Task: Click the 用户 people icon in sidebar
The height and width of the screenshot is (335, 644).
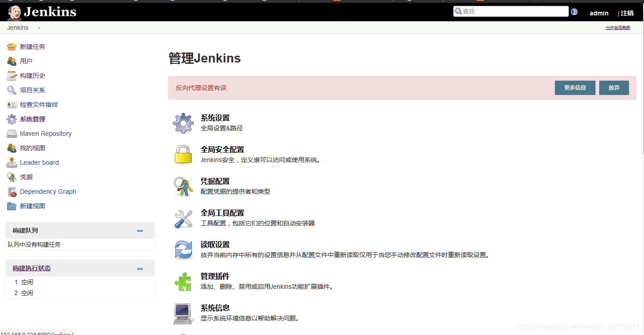Action: [12, 61]
